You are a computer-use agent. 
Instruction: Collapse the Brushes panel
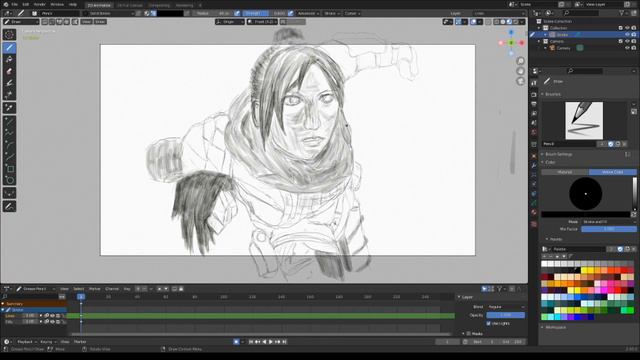pyautogui.click(x=553, y=94)
